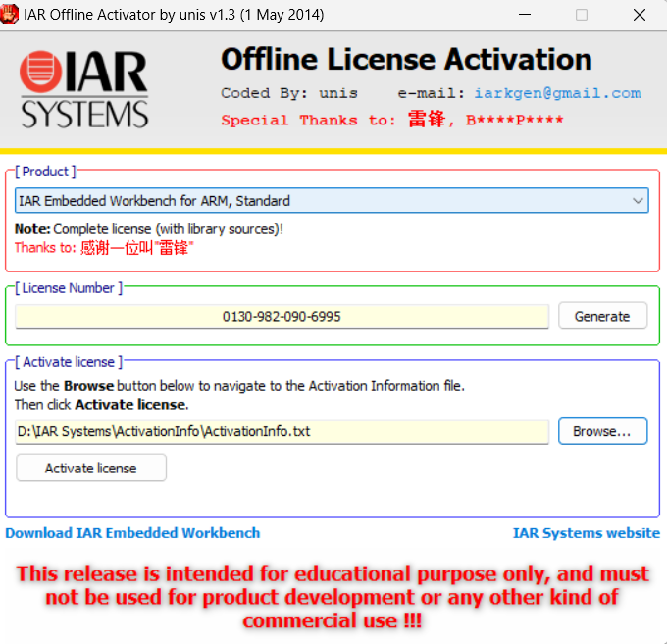Click the 'Offline License Activation' heading
This screenshot has height=644, width=667.
point(406,59)
